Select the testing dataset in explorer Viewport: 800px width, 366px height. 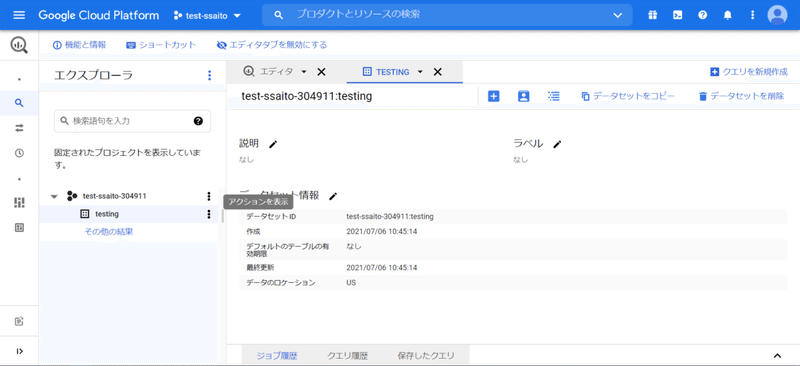(x=107, y=214)
